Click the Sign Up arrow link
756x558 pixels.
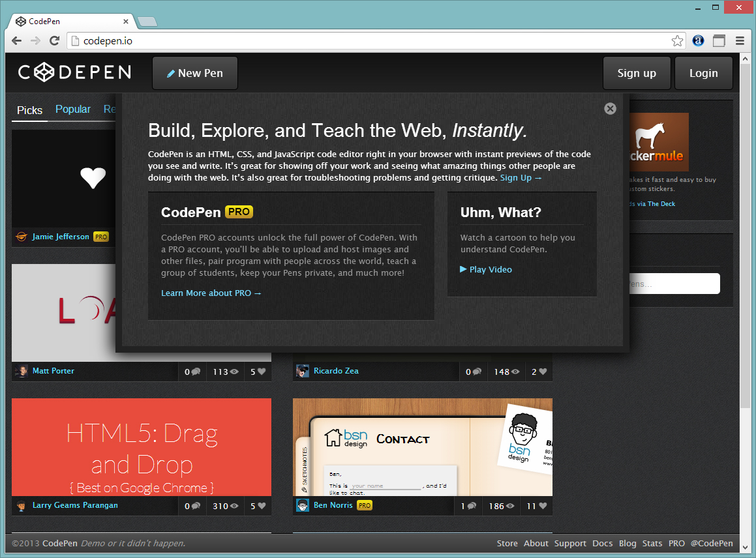point(521,178)
